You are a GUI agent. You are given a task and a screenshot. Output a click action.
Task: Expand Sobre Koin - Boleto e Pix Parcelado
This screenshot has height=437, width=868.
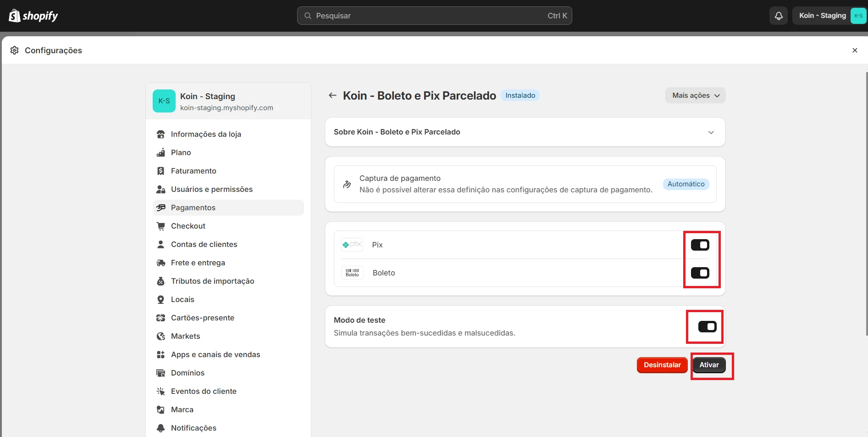click(525, 132)
